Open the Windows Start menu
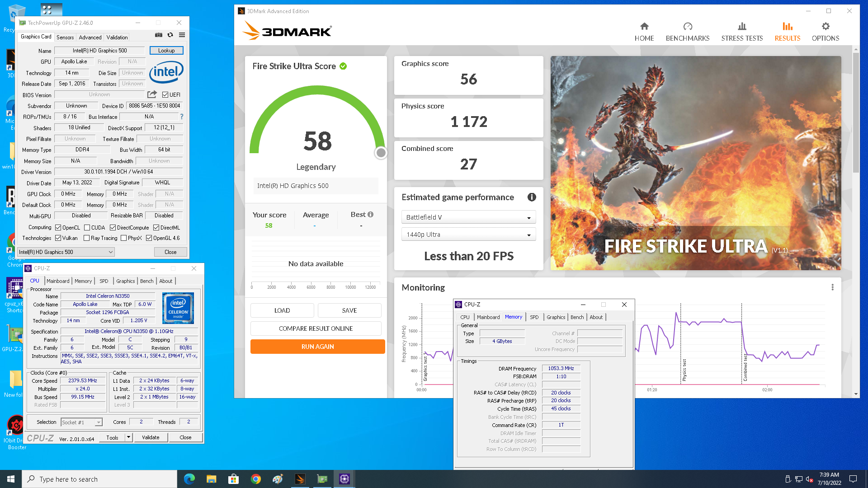The height and width of the screenshot is (488, 868). (x=11, y=479)
